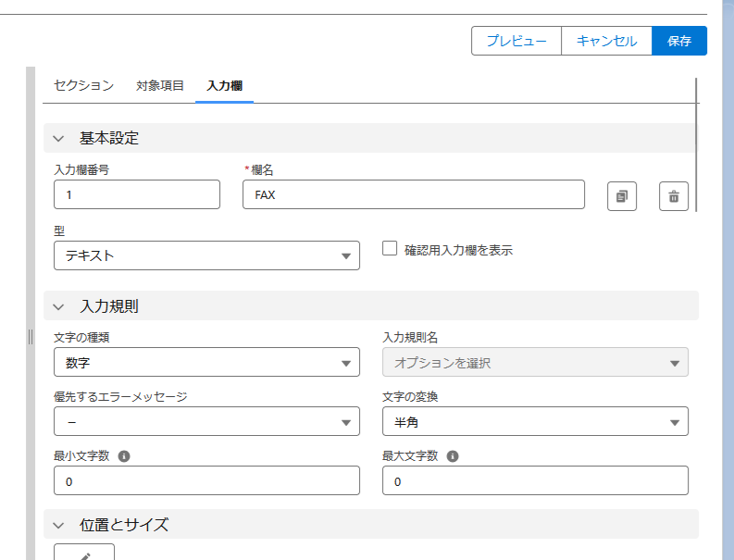Collapse the 入力規則 section
Screen dimensions: 734x560
click(x=59, y=306)
